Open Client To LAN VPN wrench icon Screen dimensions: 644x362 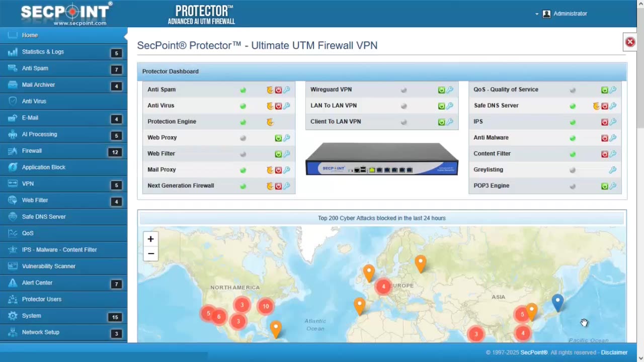pos(450,122)
